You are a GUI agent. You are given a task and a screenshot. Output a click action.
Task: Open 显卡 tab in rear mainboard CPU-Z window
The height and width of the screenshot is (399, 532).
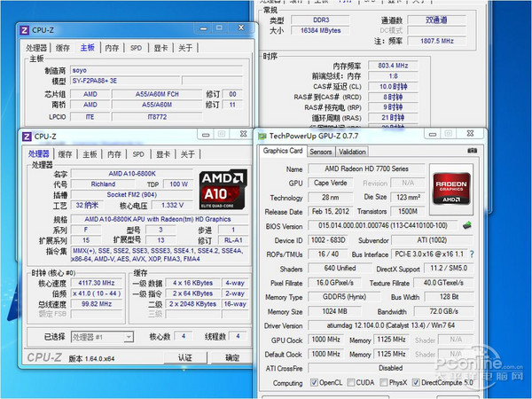click(160, 48)
